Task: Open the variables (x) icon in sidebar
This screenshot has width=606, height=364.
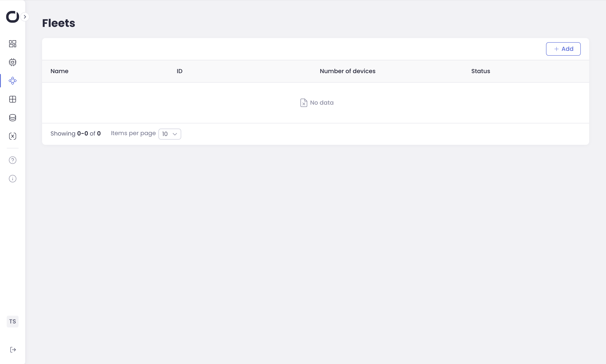Action: pos(13,136)
